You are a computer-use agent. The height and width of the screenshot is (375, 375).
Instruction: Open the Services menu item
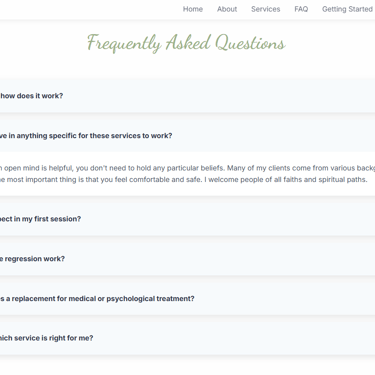(266, 9)
